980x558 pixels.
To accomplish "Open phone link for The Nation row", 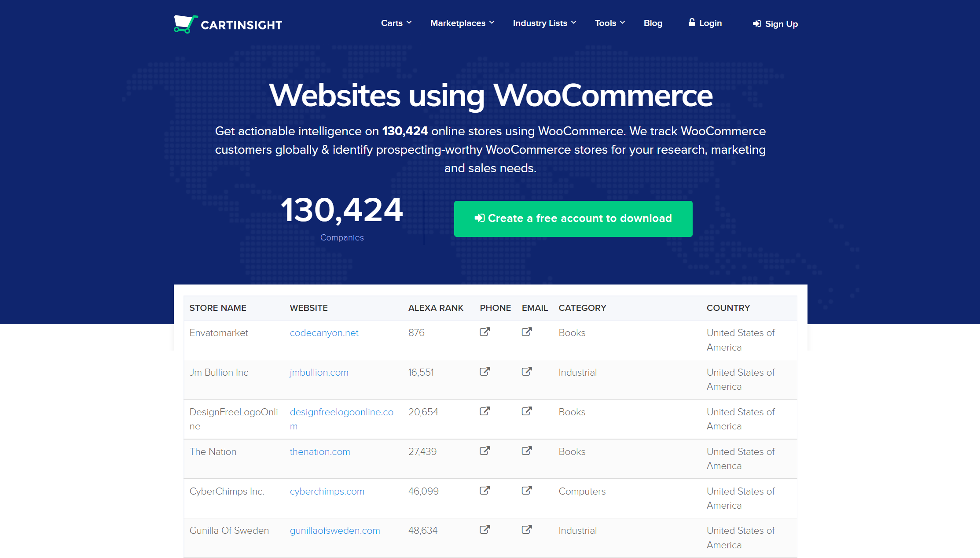I will 484,451.
